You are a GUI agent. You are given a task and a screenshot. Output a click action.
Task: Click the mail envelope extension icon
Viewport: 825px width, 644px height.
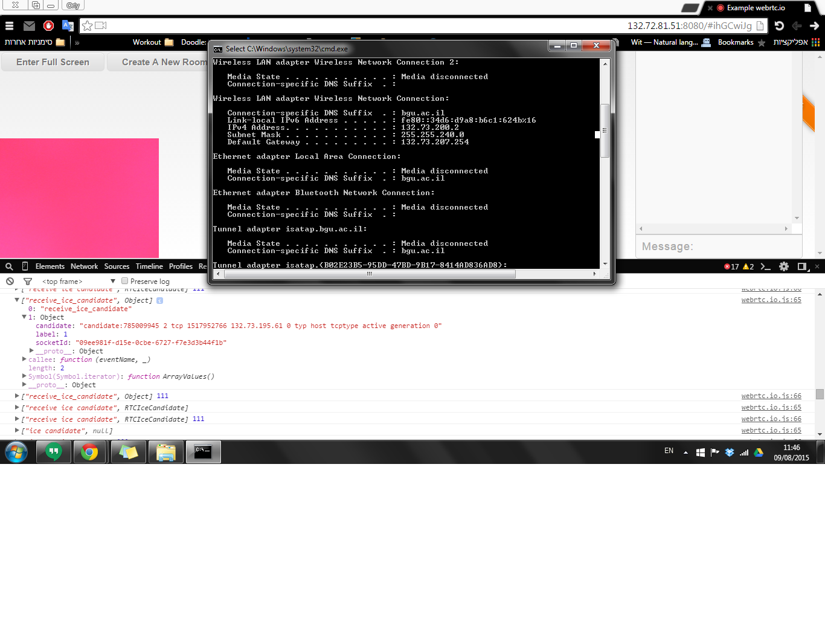(29, 26)
